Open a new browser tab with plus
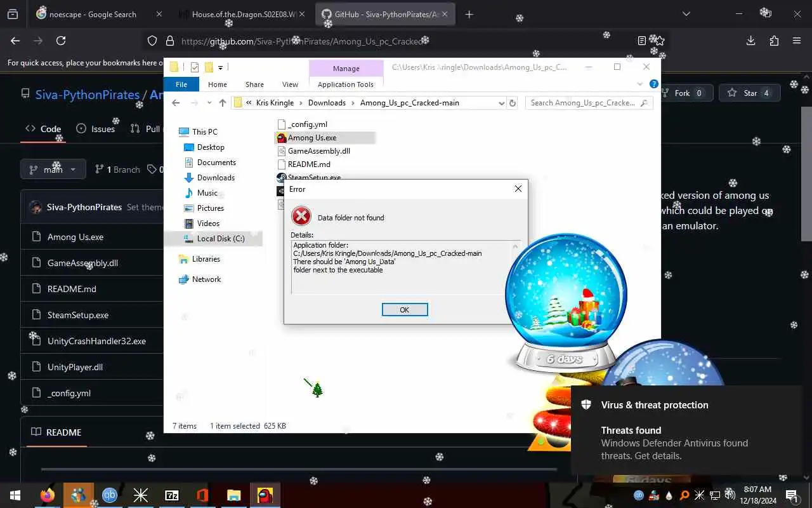The height and width of the screenshot is (508, 812). [469, 14]
